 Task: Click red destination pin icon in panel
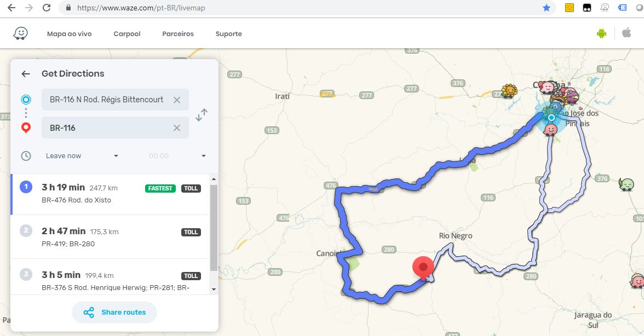(x=26, y=128)
